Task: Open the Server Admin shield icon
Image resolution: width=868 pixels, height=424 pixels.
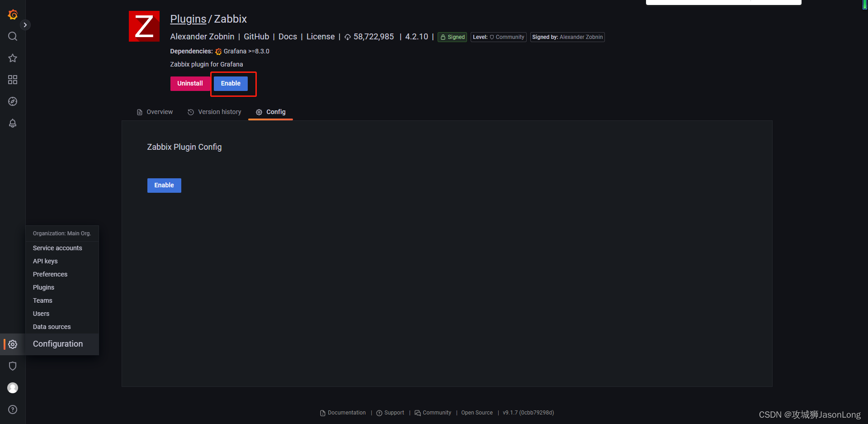Action: click(13, 366)
